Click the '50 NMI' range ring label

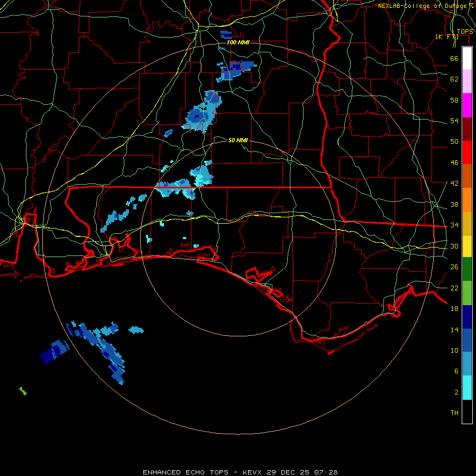[238, 140]
